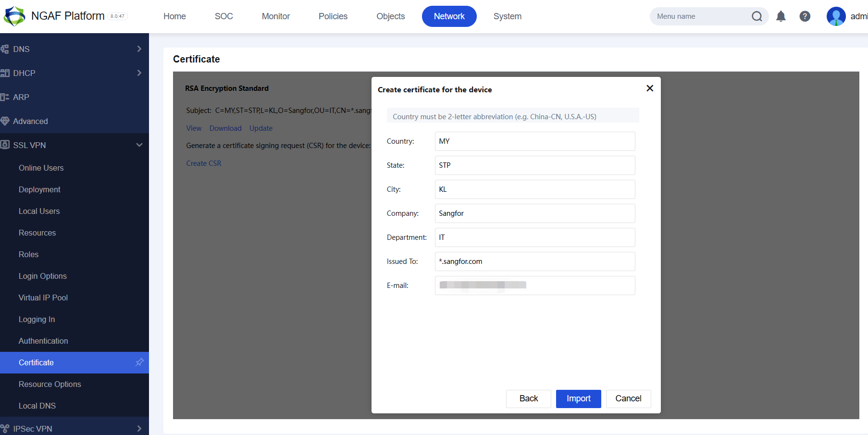Close the create certificate dialog
This screenshot has width=868, height=435.
coord(650,88)
